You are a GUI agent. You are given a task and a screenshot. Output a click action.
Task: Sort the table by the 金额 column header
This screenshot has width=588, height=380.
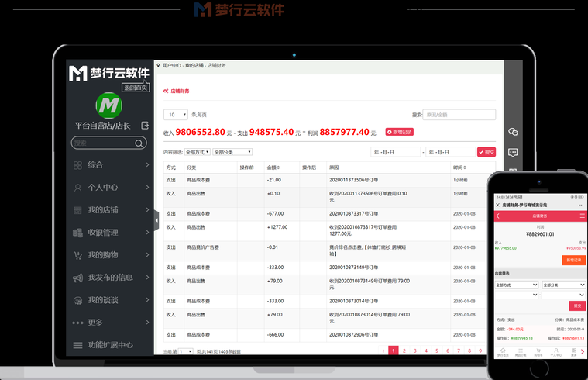click(273, 168)
